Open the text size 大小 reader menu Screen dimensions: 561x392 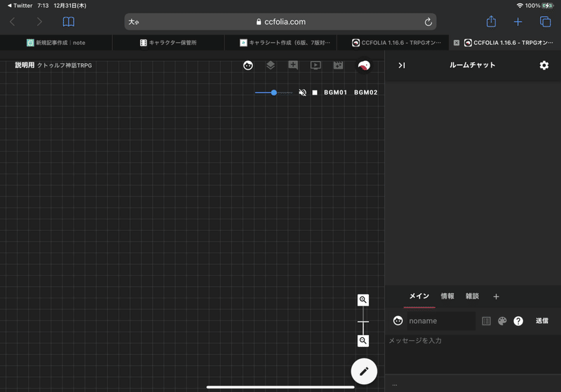pos(134,22)
